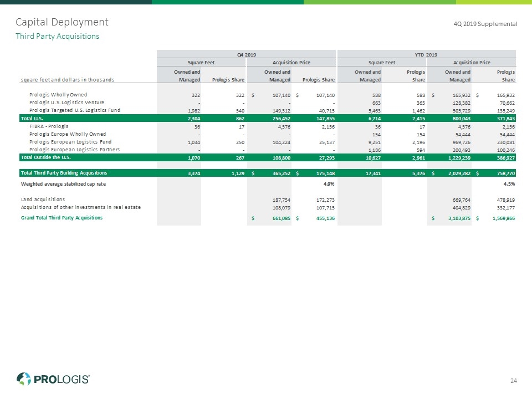Click Total Outside U.S. value 386,927
Image resolution: width=532 pixels, height=399 pixels.
pyautogui.click(x=506, y=158)
